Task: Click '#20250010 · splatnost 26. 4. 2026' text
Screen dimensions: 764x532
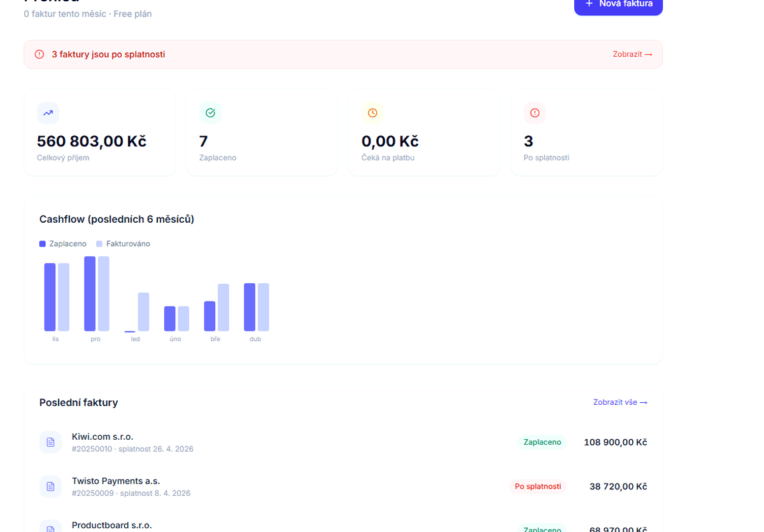Action: pyautogui.click(x=132, y=449)
